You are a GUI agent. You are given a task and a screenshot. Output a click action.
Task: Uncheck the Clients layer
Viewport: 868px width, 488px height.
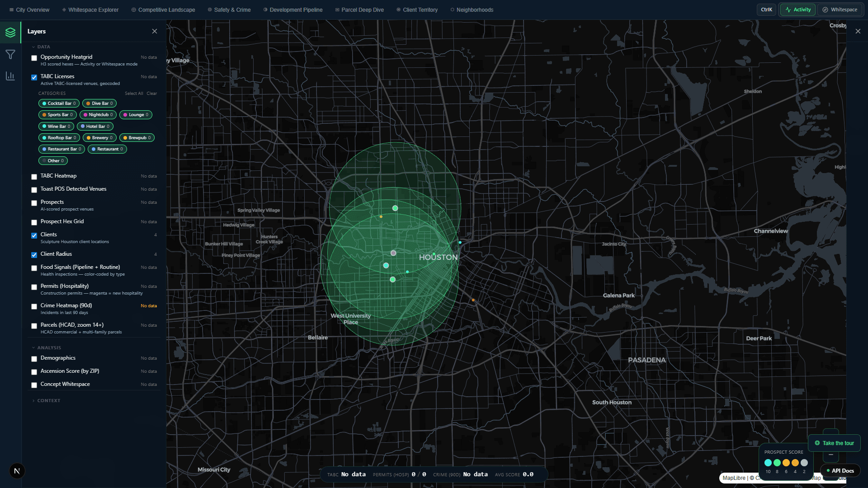34,235
